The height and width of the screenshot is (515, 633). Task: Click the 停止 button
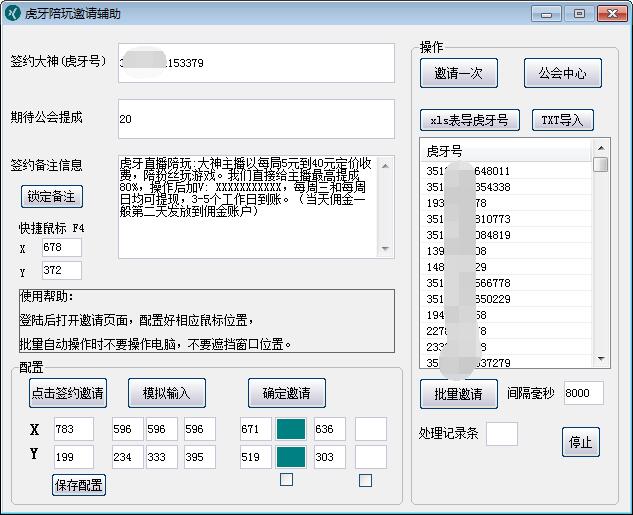(581, 442)
